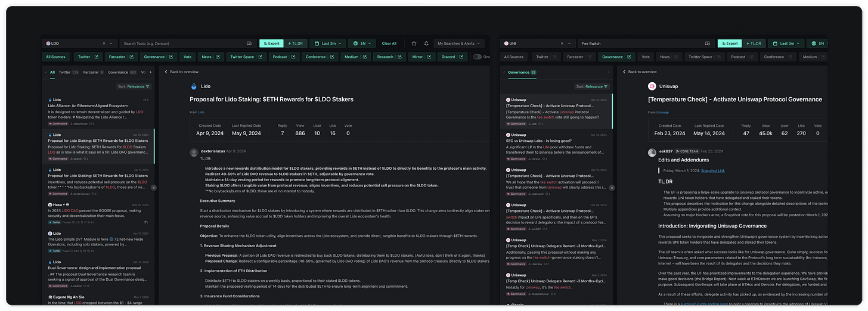Click edit icon on left Governance filter
Screen dimensions: 868x311
(x=171, y=57)
